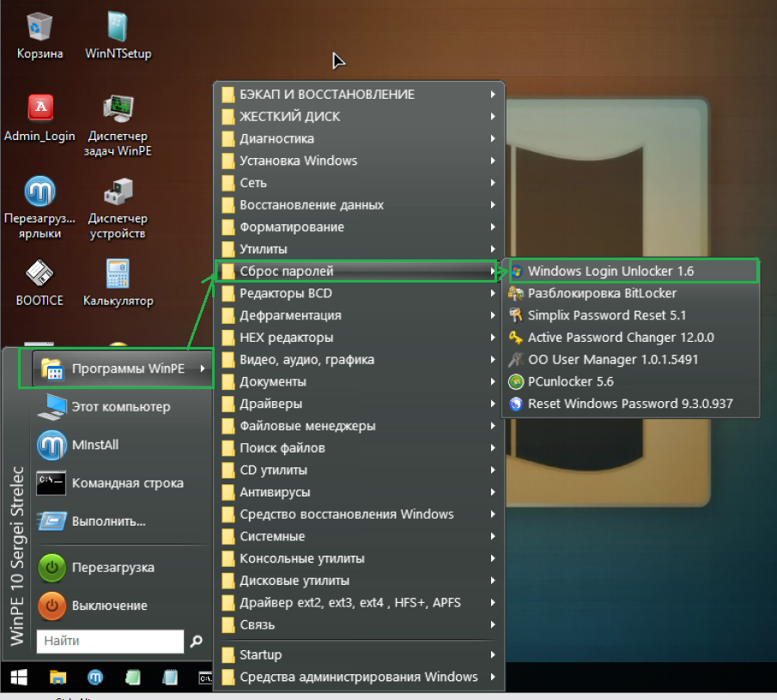This screenshot has height=700, width=777.
Task: Click the search magnifier icon
Action: pyautogui.click(x=197, y=641)
